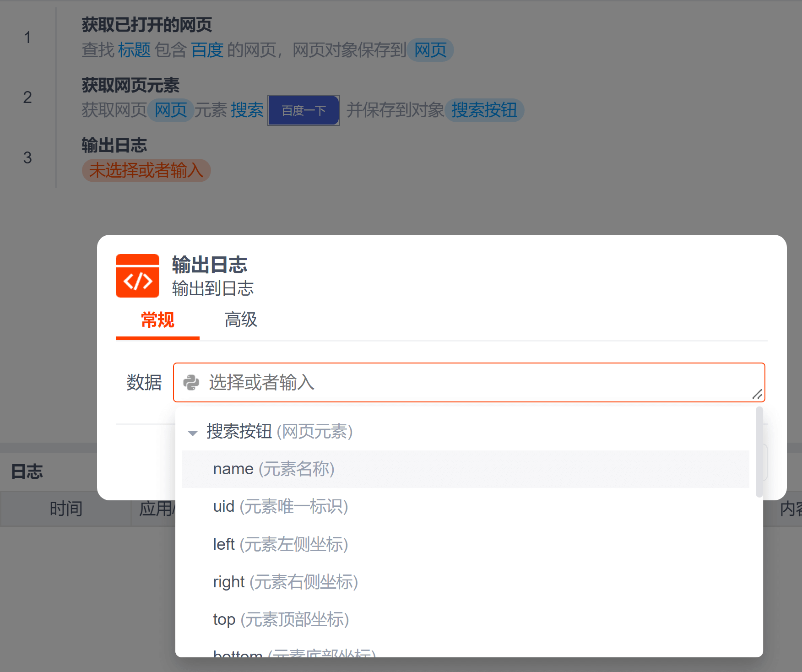Select the 常规 tab
This screenshot has height=672, width=802.
tap(157, 320)
